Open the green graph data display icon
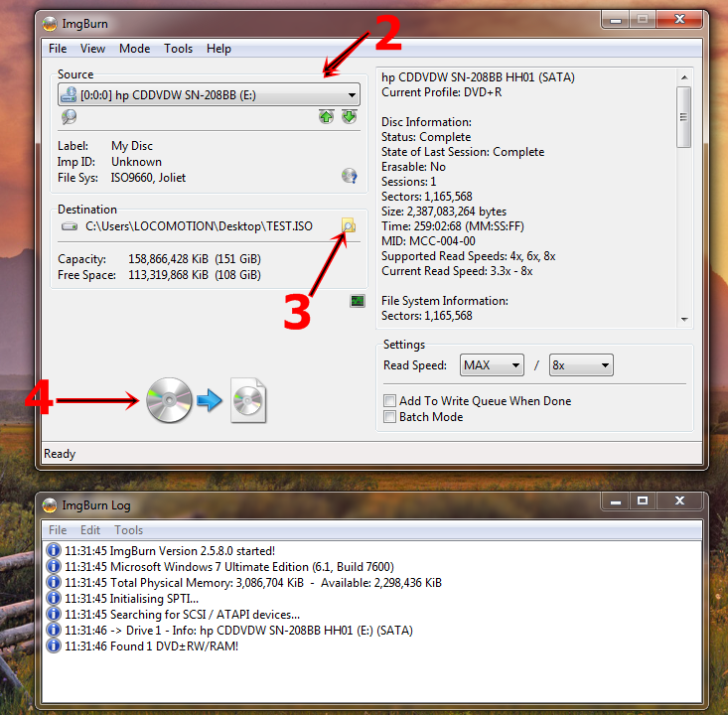The height and width of the screenshot is (715, 728). coord(357,301)
